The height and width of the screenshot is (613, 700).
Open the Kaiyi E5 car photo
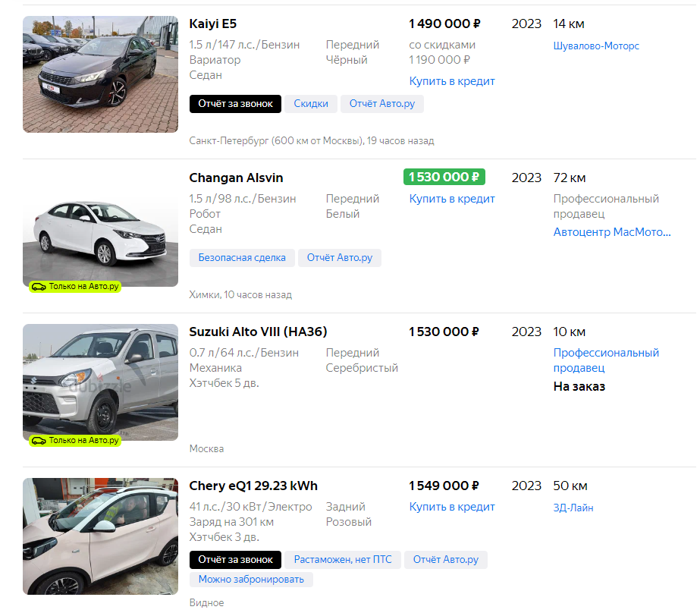(x=100, y=74)
